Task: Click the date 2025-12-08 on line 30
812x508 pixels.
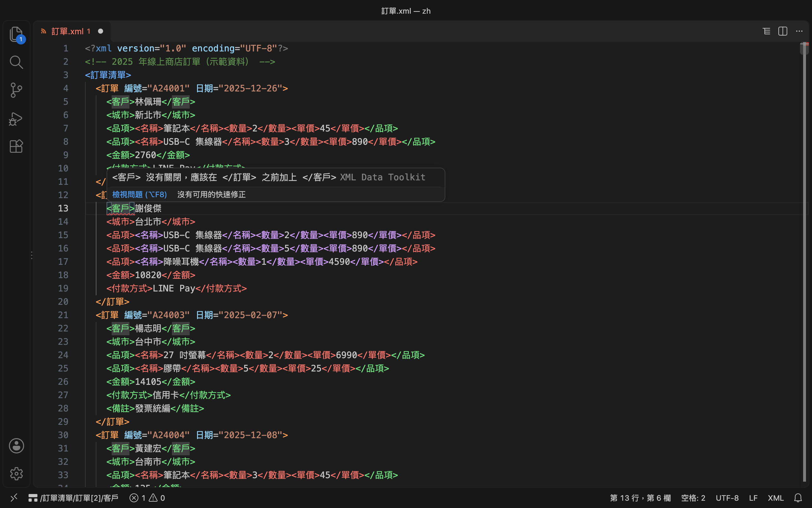Action: click(250, 435)
